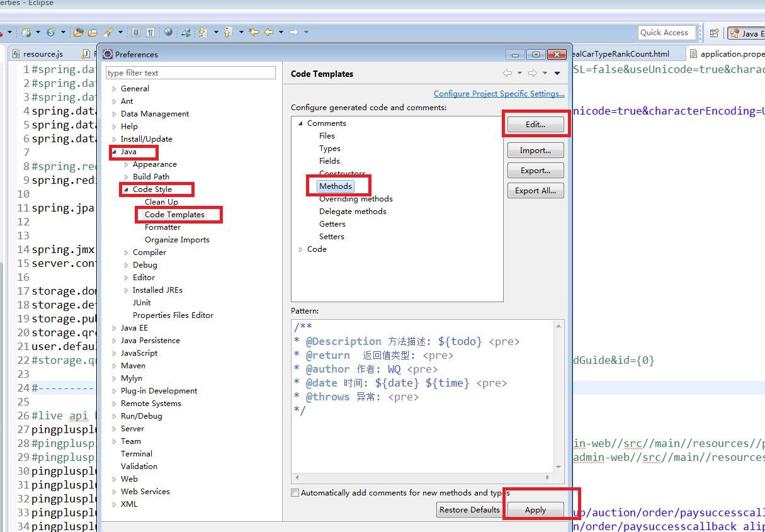Viewport: 765px width, 532px height.
Task: Click the Toggle Block Selection toolbar icon
Action: (x=135, y=32)
